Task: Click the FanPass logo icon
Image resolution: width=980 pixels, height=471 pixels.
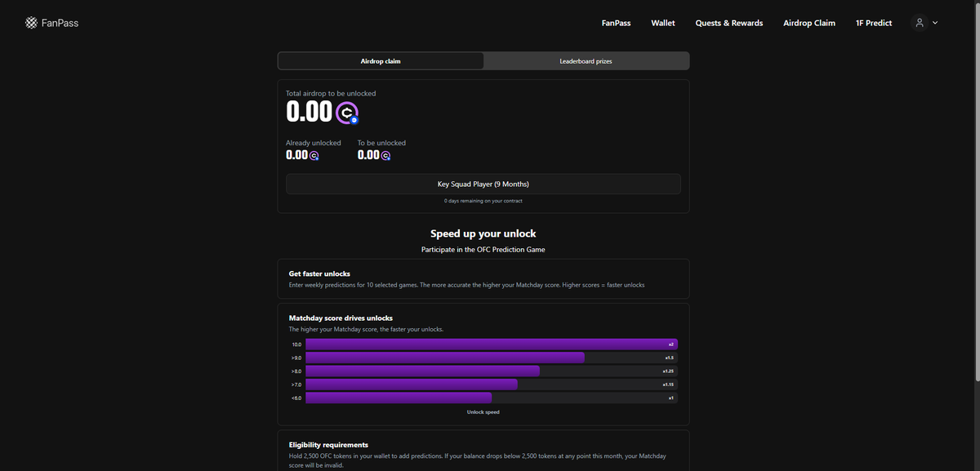Action: coord(31,23)
